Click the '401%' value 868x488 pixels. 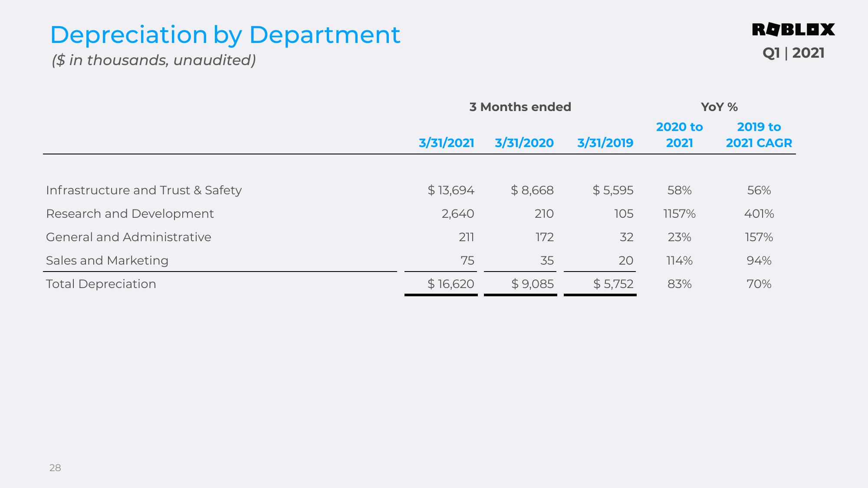(x=759, y=213)
